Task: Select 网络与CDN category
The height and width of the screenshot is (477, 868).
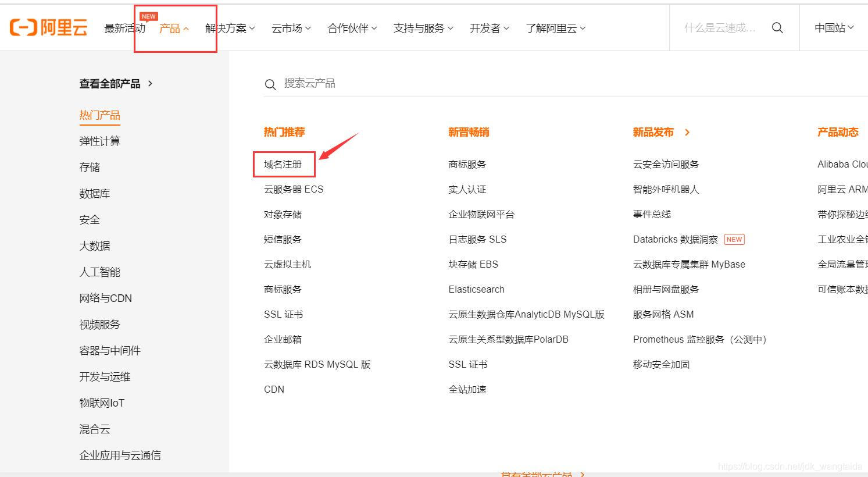Action: point(106,298)
